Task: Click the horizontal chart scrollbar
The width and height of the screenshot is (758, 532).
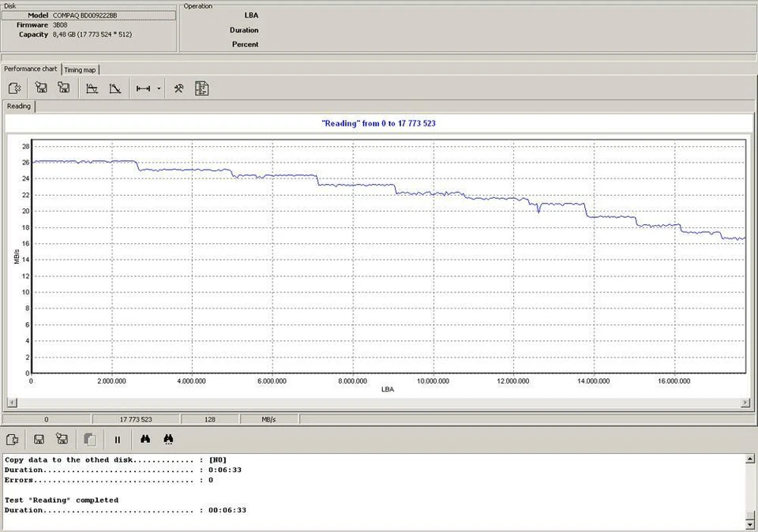Action: coord(379,403)
